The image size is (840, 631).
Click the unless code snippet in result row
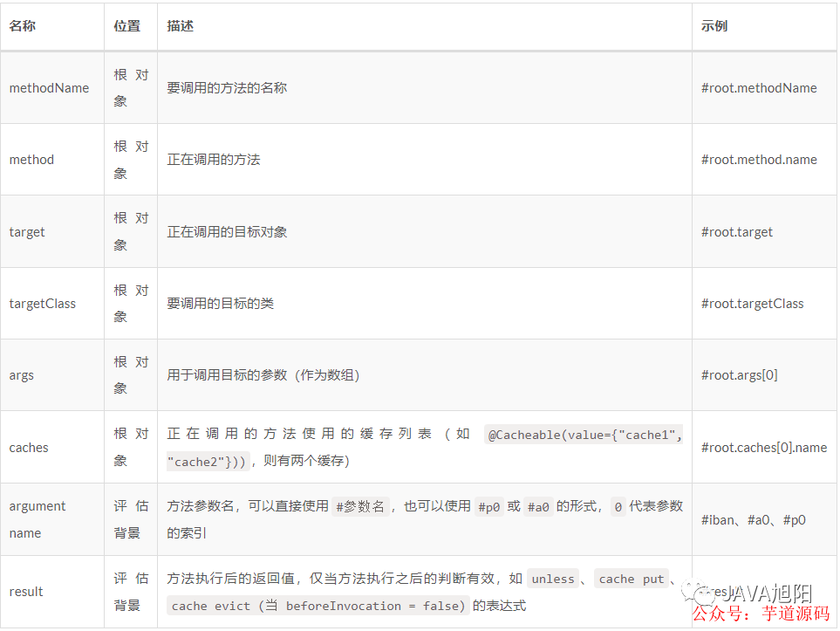(x=553, y=578)
